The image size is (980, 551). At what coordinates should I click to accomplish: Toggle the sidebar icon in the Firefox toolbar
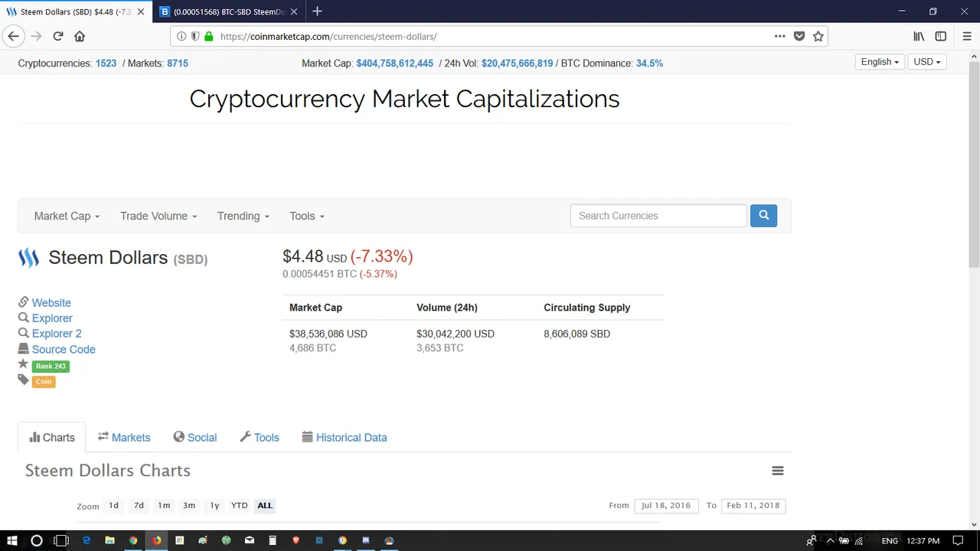[x=941, y=36]
